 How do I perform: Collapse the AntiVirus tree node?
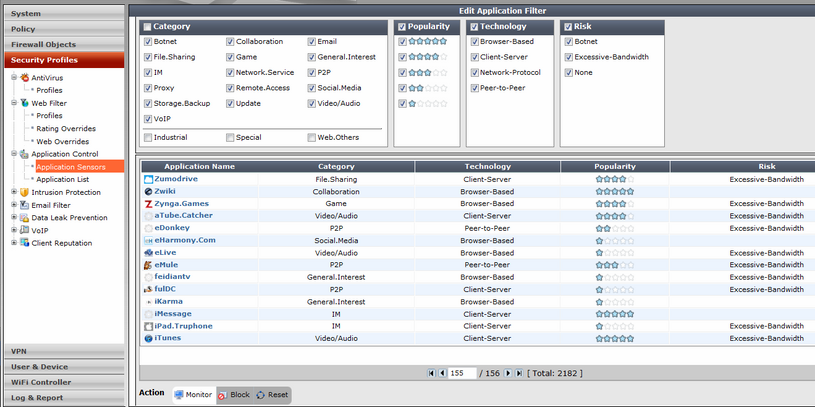coord(14,77)
